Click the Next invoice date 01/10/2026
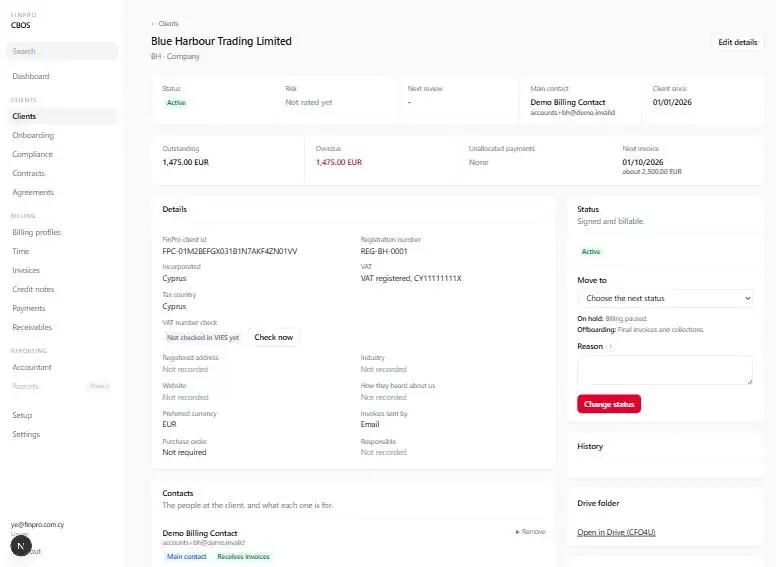Viewport: 776px width, 567px height. (x=643, y=162)
